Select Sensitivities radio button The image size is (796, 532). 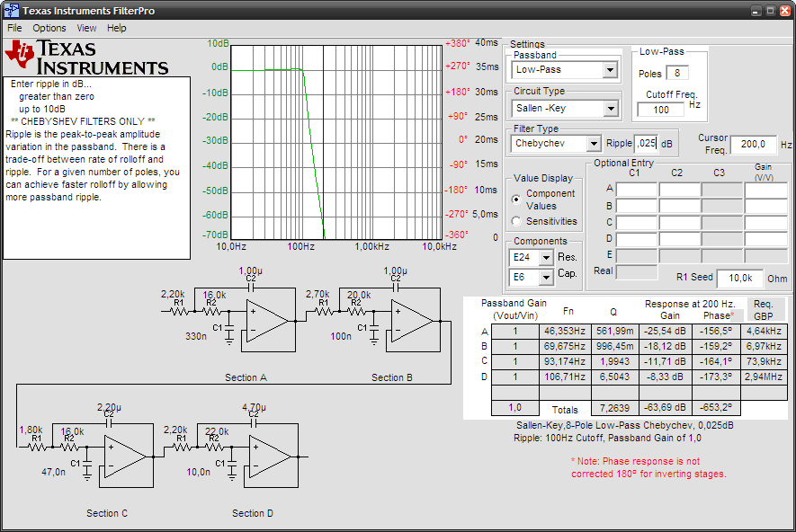pos(516,221)
